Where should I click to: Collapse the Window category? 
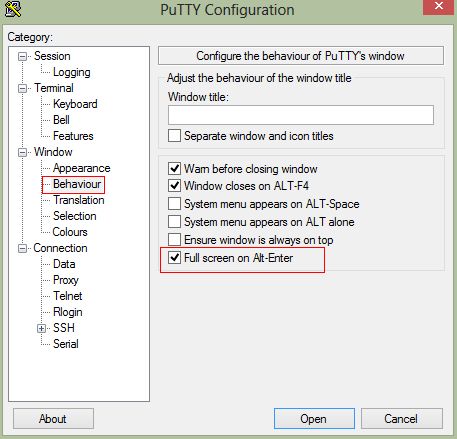22,152
